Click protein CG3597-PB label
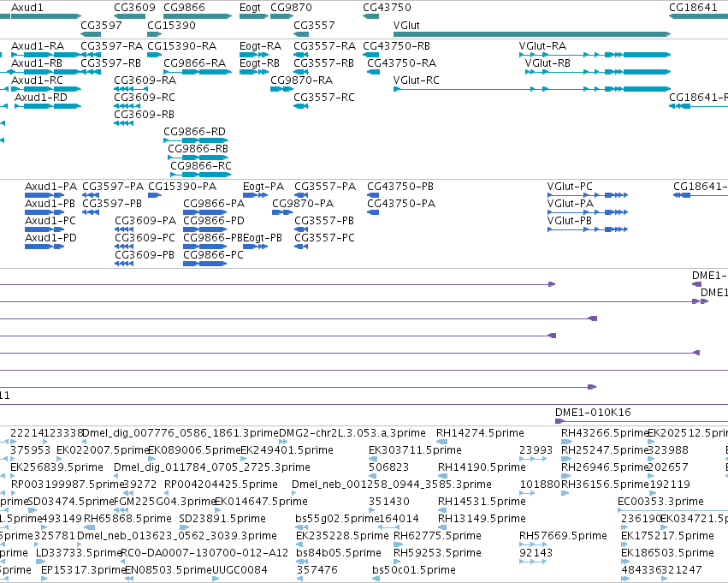728x583 pixels. pos(112,204)
